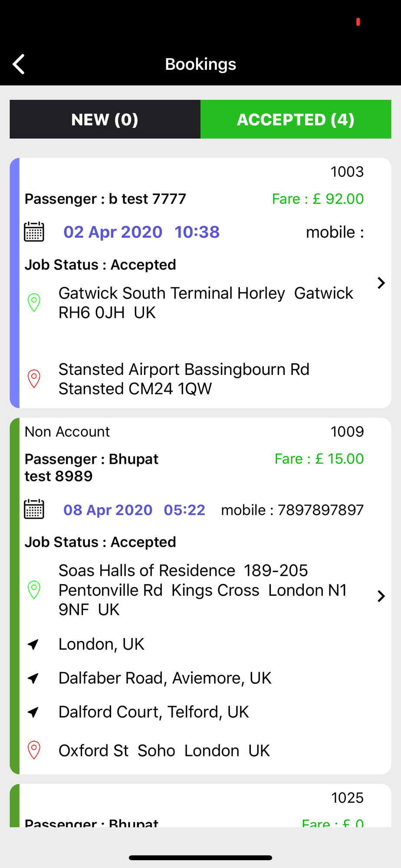401x868 pixels.
Task: Click calendar icon in booking 1009
Action: point(34,509)
